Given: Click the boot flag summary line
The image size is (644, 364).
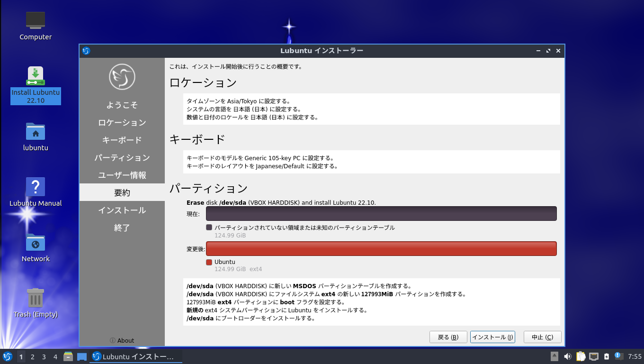Looking at the screenshot, I should (266, 302).
